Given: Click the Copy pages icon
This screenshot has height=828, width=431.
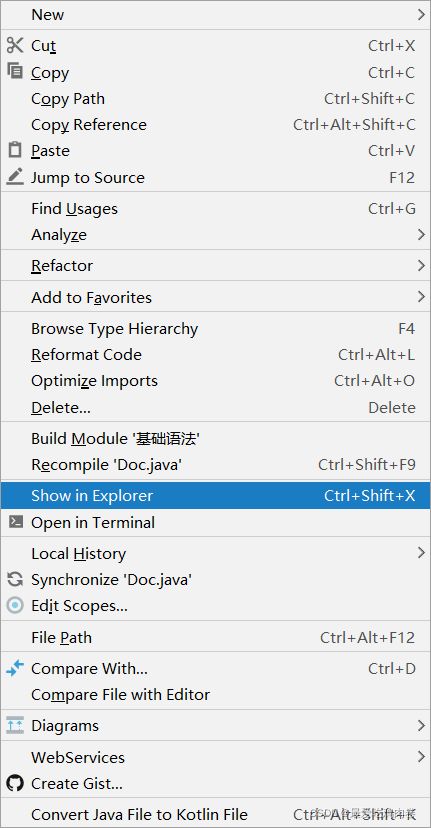Looking at the screenshot, I should click(15, 70).
